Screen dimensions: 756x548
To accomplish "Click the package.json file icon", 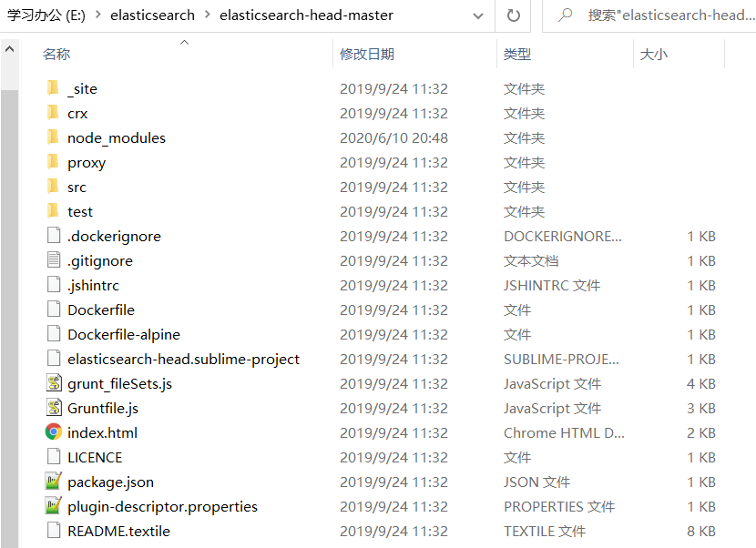I will tap(54, 482).
